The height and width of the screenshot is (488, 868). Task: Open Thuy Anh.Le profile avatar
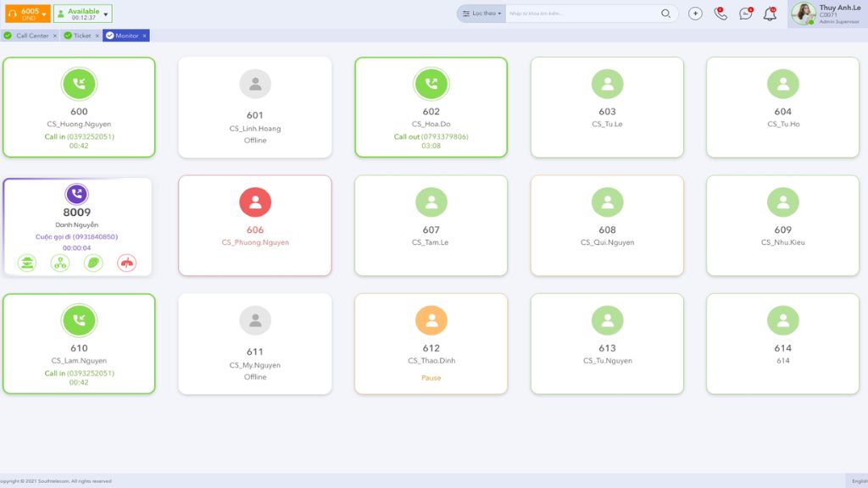coord(804,14)
